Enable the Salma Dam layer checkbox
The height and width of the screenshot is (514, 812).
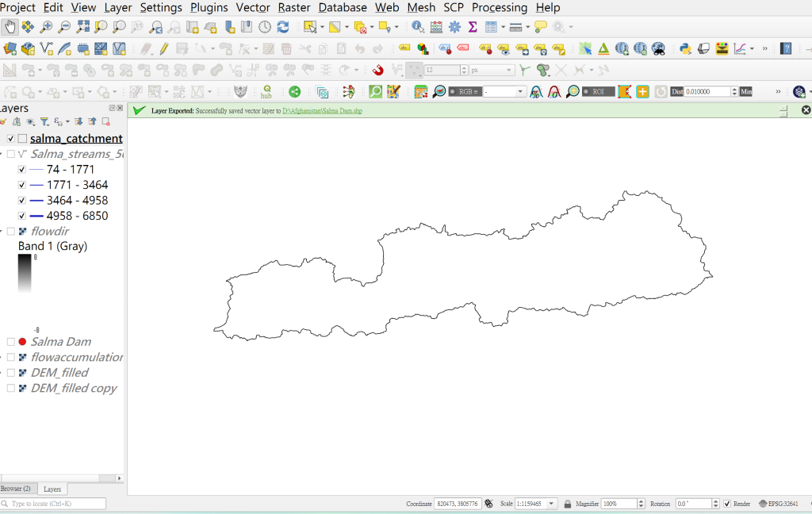(x=10, y=341)
